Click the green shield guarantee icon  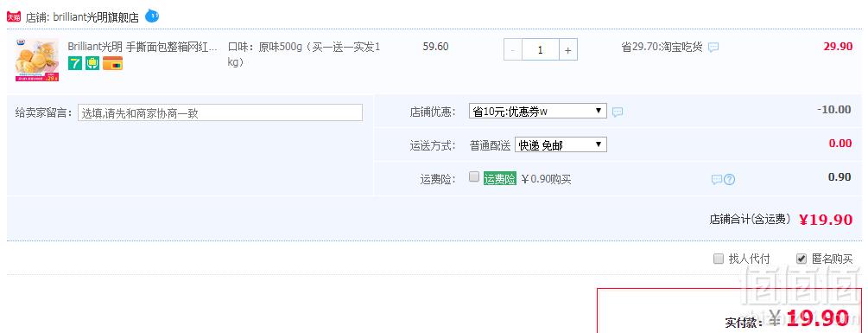[x=93, y=63]
